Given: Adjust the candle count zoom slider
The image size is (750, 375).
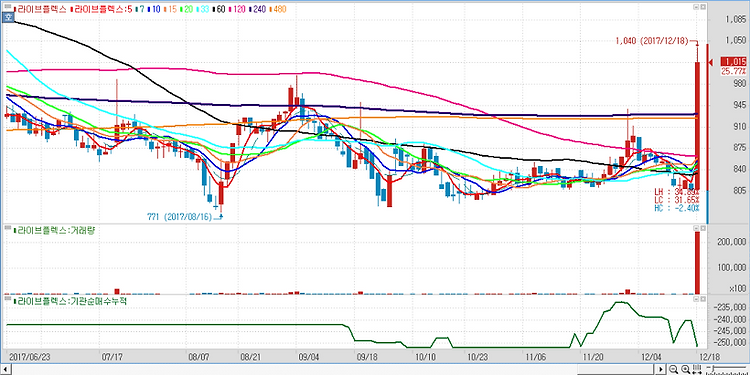Looking at the screenshot, I should [x=727, y=367].
